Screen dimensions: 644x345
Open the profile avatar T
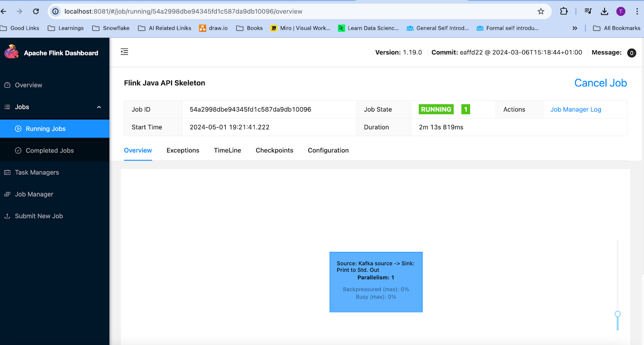pyautogui.click(x=621, y=11)
